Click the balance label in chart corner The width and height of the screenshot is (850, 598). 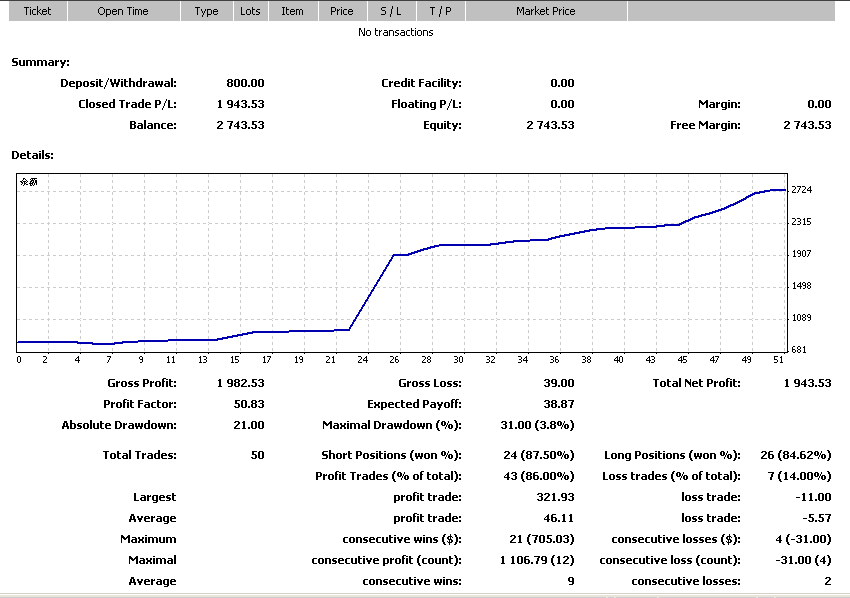coord(29,183)
